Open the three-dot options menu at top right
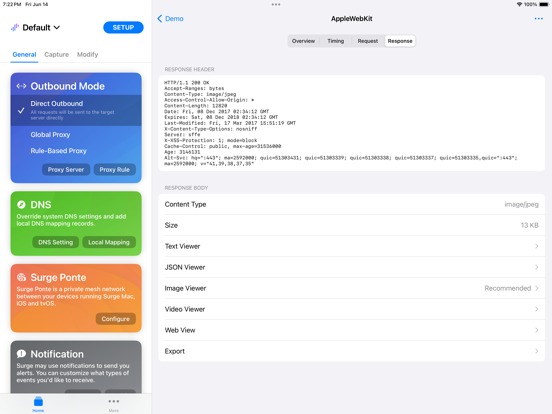 point(538,19)
